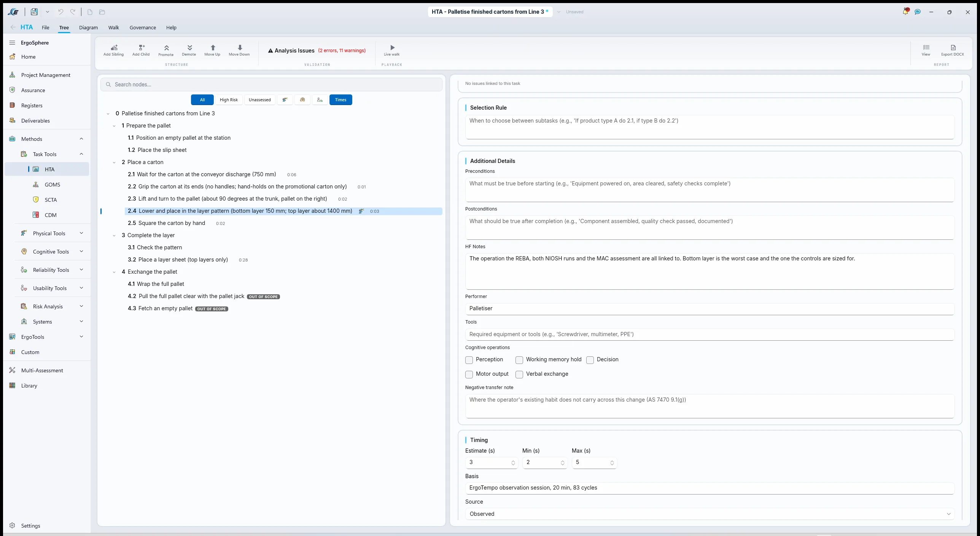Open the View report icon
The height and width of the screenshot is (536, 980).
926,50
